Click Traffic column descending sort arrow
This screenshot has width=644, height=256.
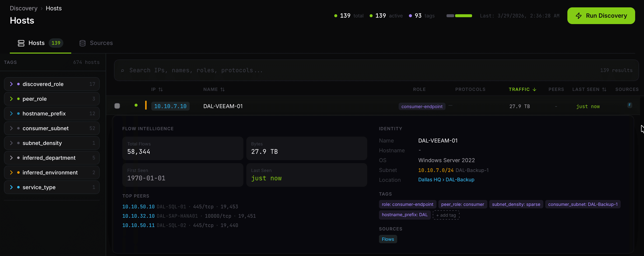(534, 89)
